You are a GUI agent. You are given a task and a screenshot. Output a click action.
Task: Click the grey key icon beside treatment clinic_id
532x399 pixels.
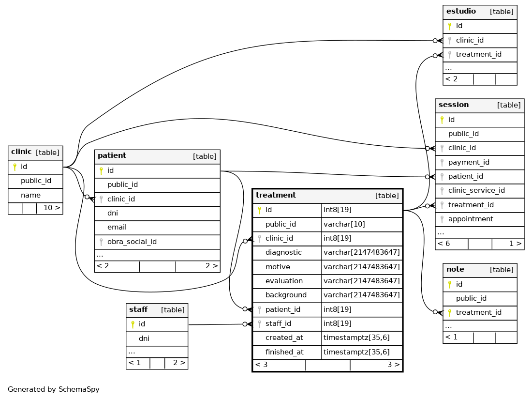coord(259,239)
